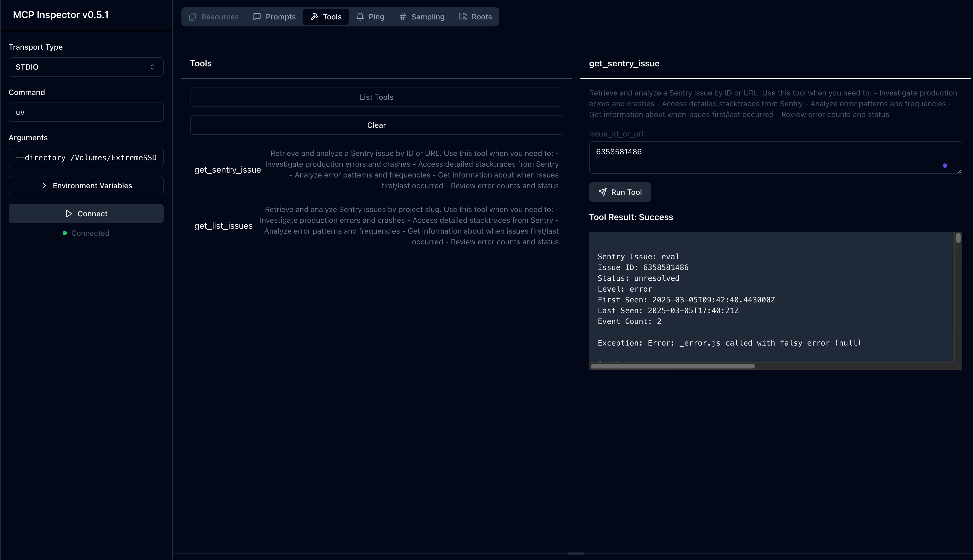The width and height of the screenshot is (973, 560).
Task: Click the Prompts speech-bubble icon
Action: 257,16
